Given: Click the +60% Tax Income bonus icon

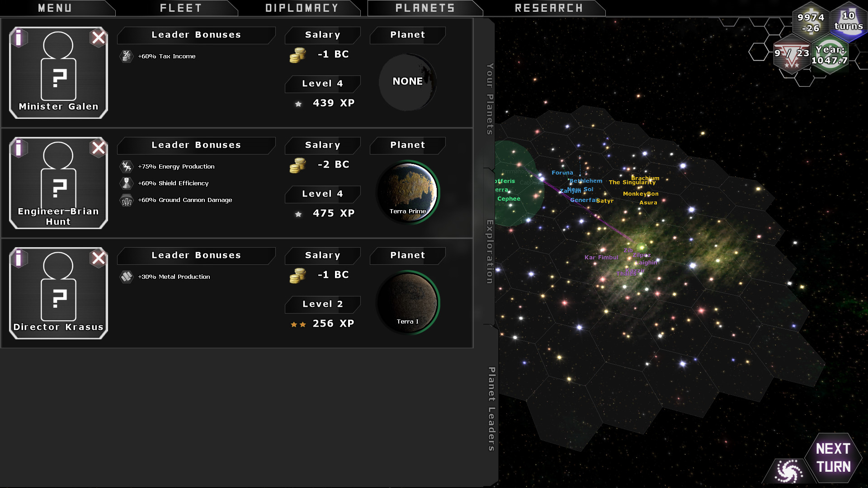Looking at the screenshot, I should coord(126,56).
